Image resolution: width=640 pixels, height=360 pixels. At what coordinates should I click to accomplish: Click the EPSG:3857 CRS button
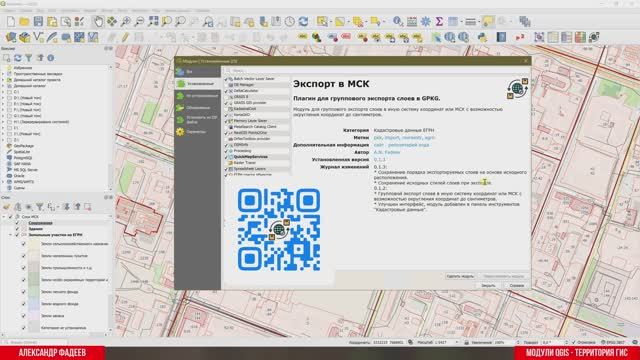pos(614,342)
